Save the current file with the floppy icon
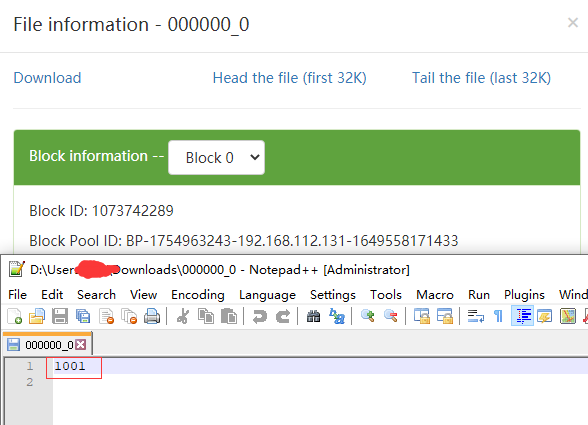Image resolution: width=588 pixels, height=425 pixels. tap(60, 316)
